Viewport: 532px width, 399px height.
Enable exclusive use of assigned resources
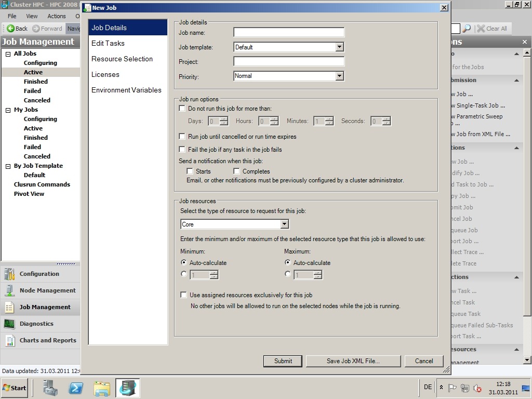point(183,295)
